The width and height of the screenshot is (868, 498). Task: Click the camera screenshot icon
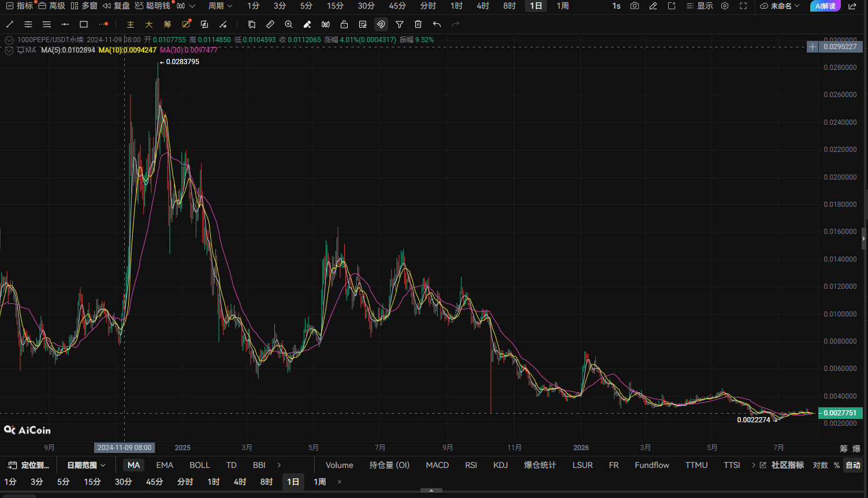coord(635,6)
